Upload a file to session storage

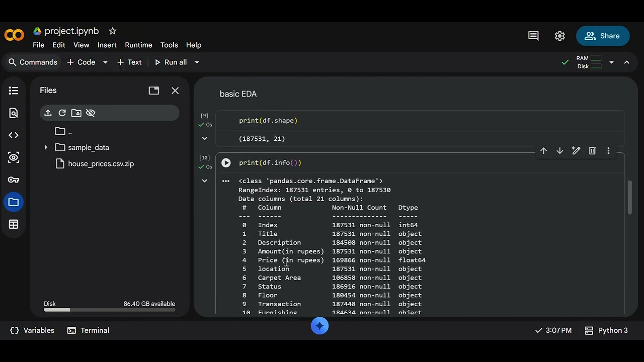point(48,113)
